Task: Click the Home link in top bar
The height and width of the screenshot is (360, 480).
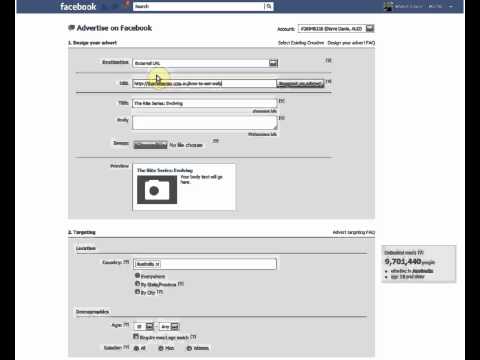Action: coord(435,7)
